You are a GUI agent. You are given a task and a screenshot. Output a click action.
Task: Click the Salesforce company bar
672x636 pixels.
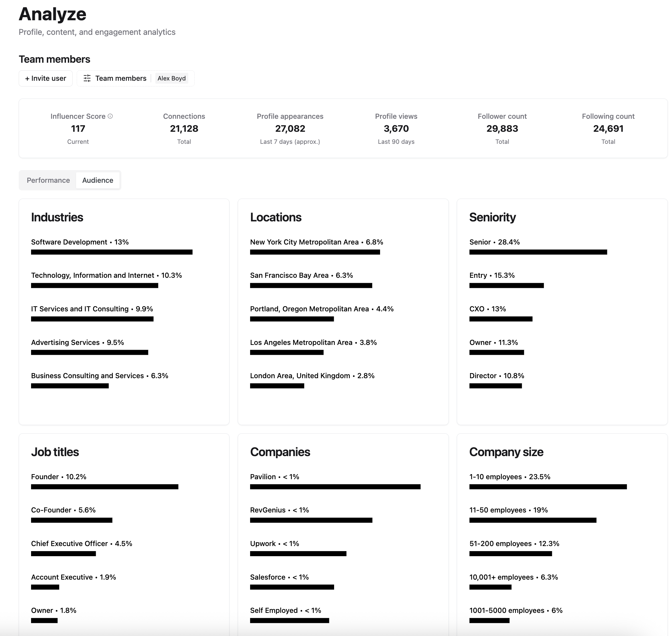pos(292,587)
